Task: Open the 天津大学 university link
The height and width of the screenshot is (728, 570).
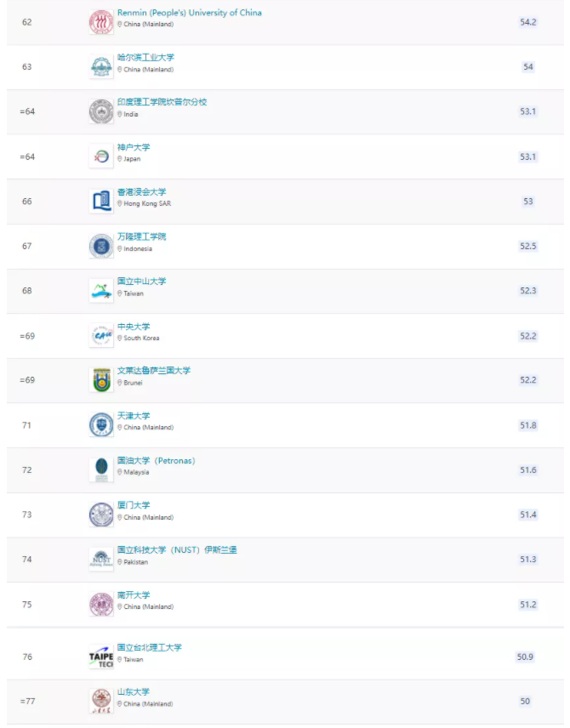Action: point(134,416)
